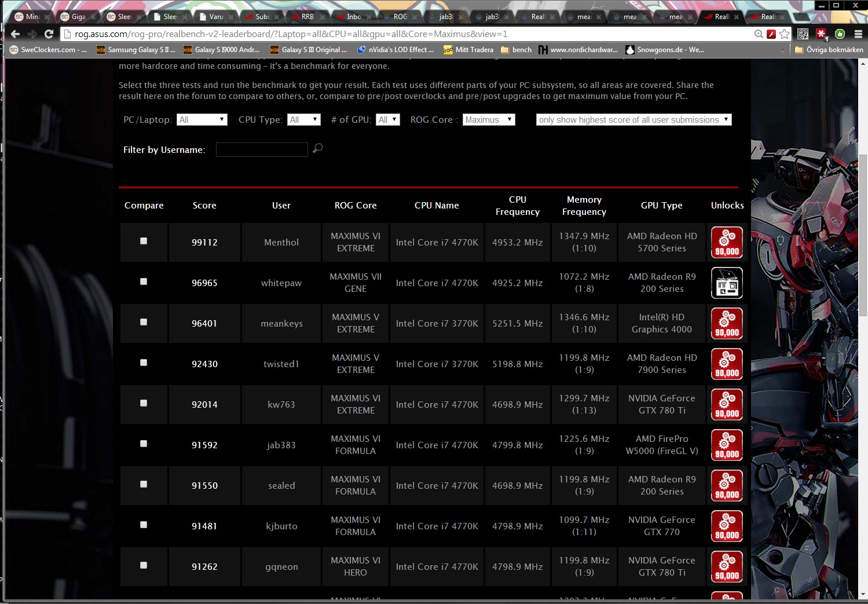This screenshot has width=868, height=604.
Task: Click the zoom magnifier icon in address bar
Action: pos(759,34)
